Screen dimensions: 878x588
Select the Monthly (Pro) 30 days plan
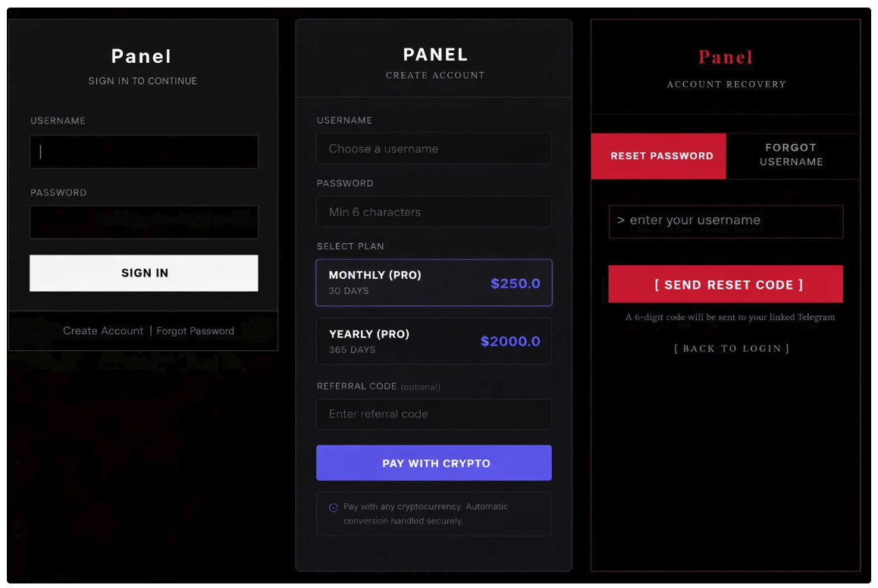click(434, 283)
